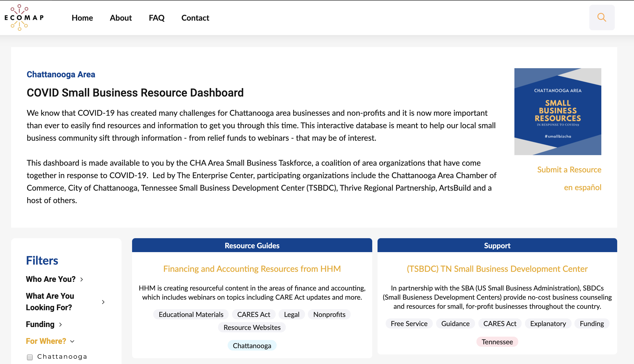Click the EcoMap logo

tap(24, 18)
